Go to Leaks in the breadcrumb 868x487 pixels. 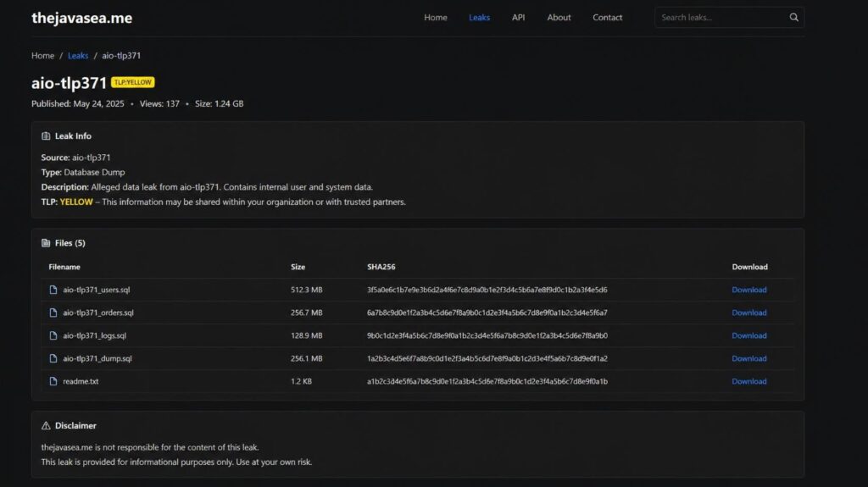(x=78, y=55)
